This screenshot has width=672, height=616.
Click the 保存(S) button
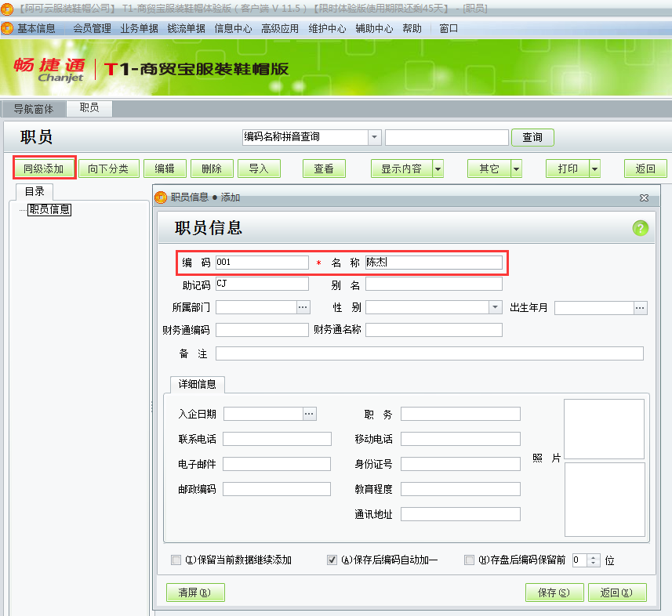554,592
